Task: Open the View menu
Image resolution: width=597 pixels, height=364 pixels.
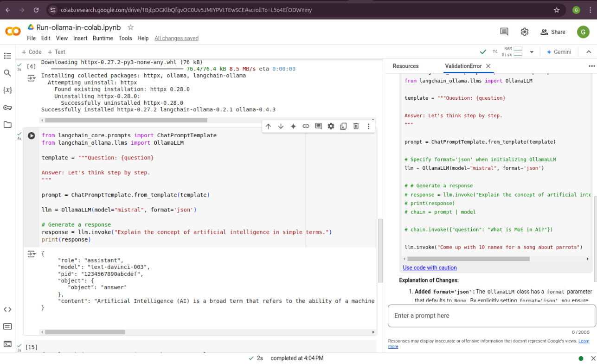Action: (x=62, y=38)
